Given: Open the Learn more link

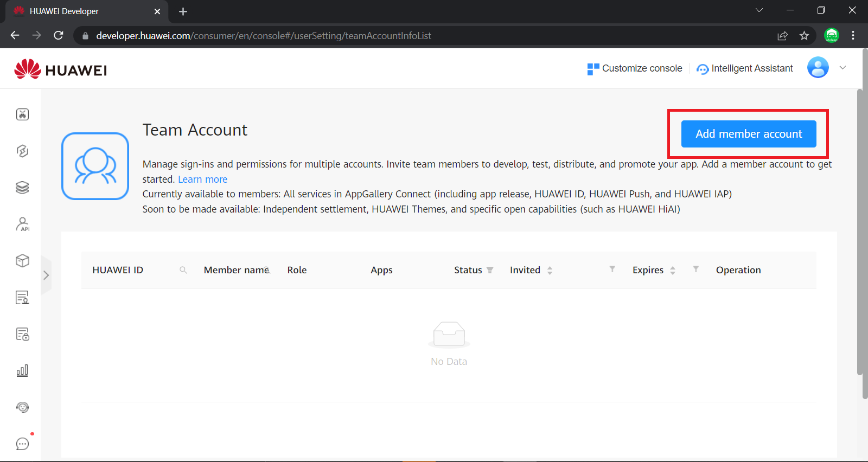Looking at the screenshot, I should 202,179.
